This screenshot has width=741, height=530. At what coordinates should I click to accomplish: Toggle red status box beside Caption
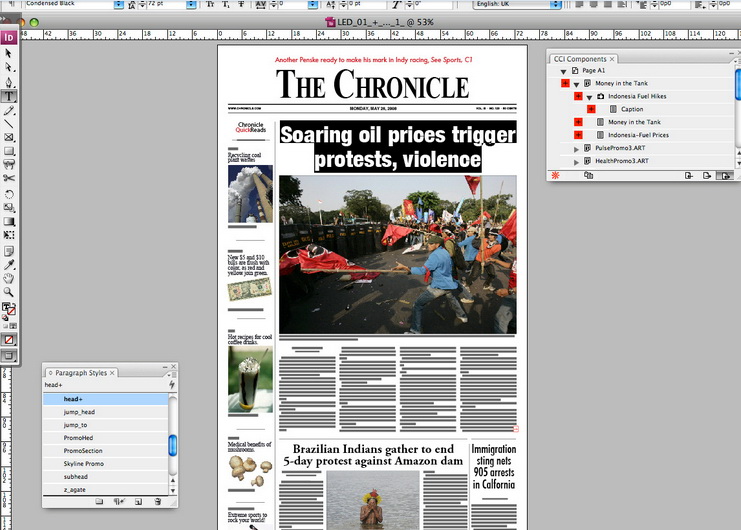591,109
